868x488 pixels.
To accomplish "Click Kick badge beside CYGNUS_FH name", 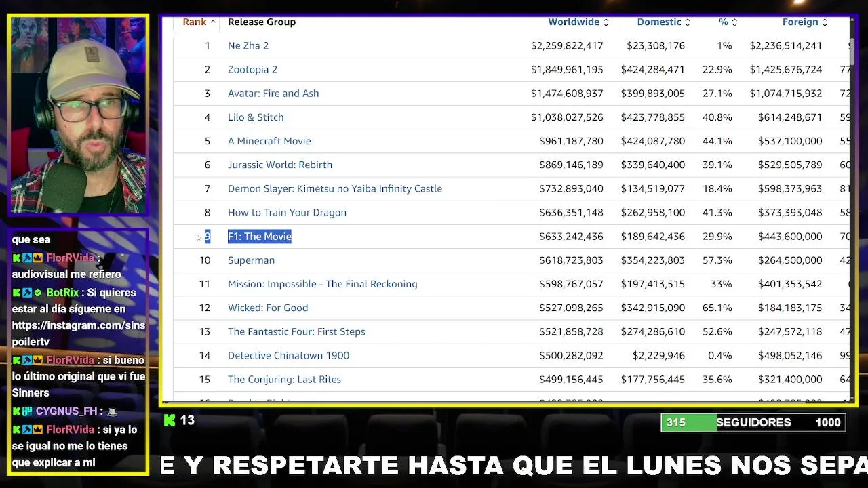I will pos(16,411).
